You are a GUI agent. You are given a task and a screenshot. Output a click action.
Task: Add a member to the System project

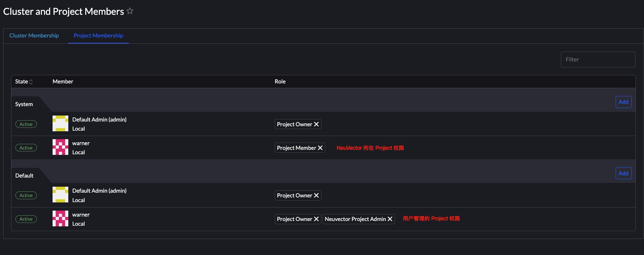[623, 102]
